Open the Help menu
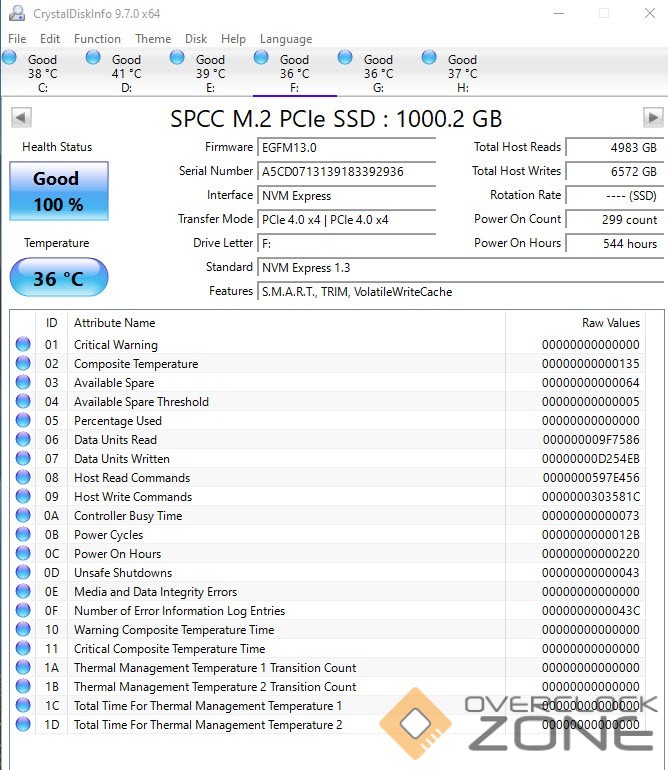Image resolution: width=668 pixels, height=770 pixels. [233, 39]
